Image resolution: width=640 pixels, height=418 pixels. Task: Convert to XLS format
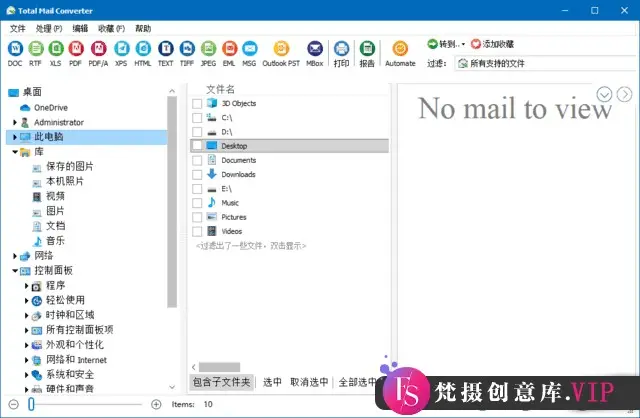tap(56, 53)
